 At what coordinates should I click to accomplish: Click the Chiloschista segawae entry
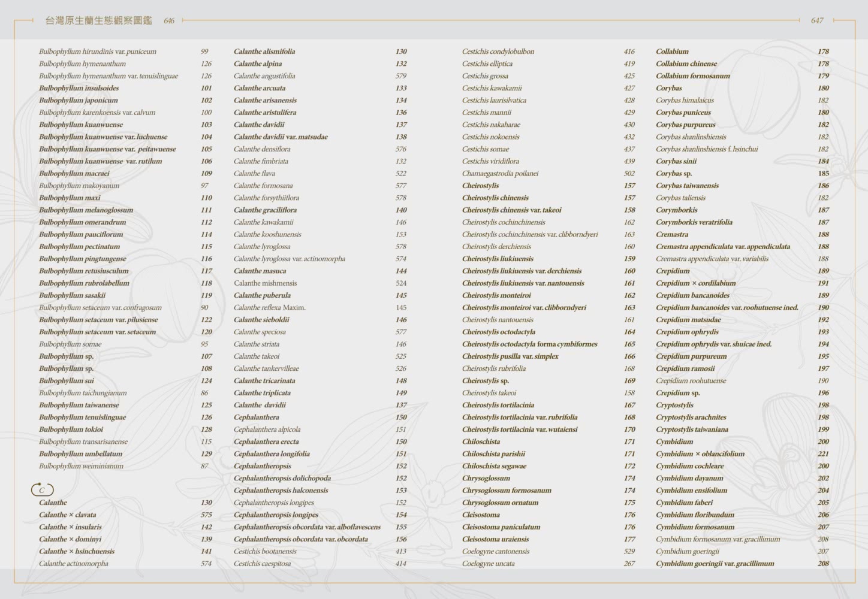[x=494, y=466]
